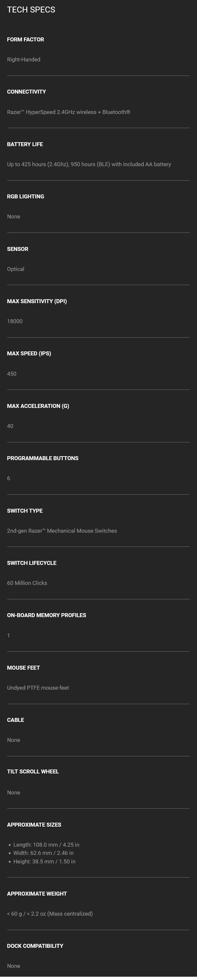Click the ON-BOARD MEMORY PROFILES label

coord(46,615)
